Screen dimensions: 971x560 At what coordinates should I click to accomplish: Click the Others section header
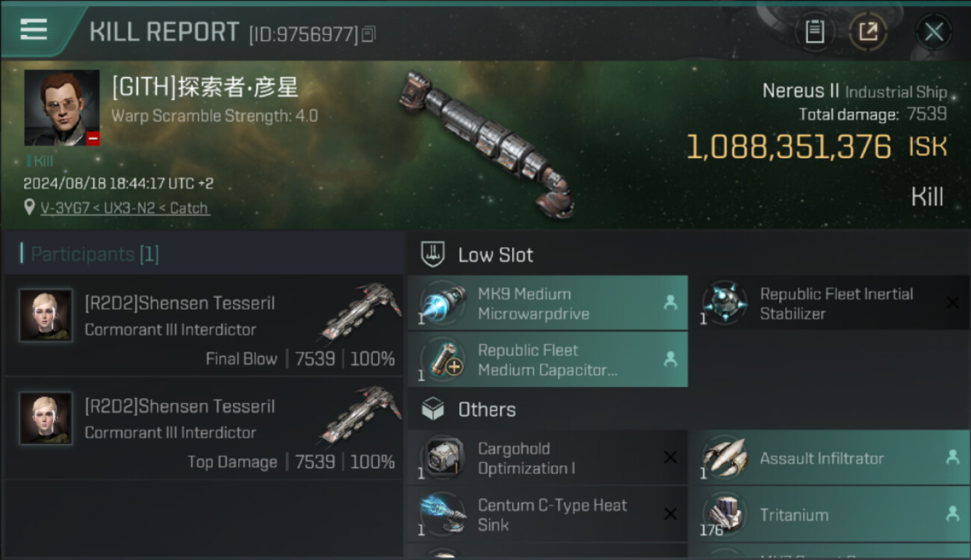coord(486,410)
